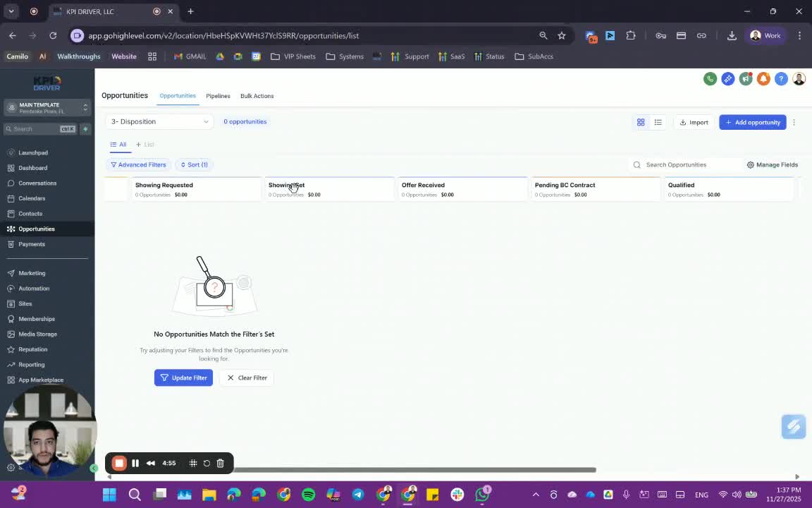Click the megaphone announcements icon
Viewport: 812px width, 508px height.
pos(746,79)
